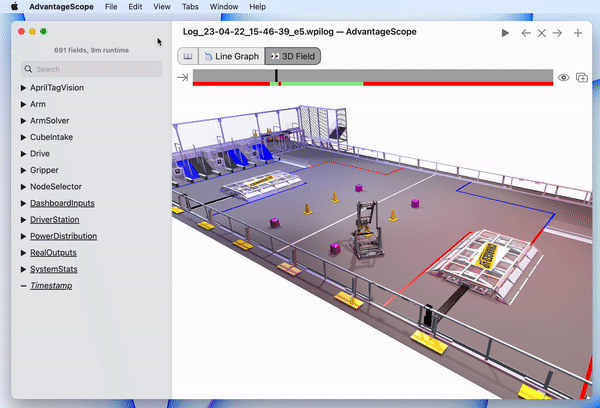Switch to the Line Graph tab
Screen dimensions: 600x408
[x=232, y=56]
